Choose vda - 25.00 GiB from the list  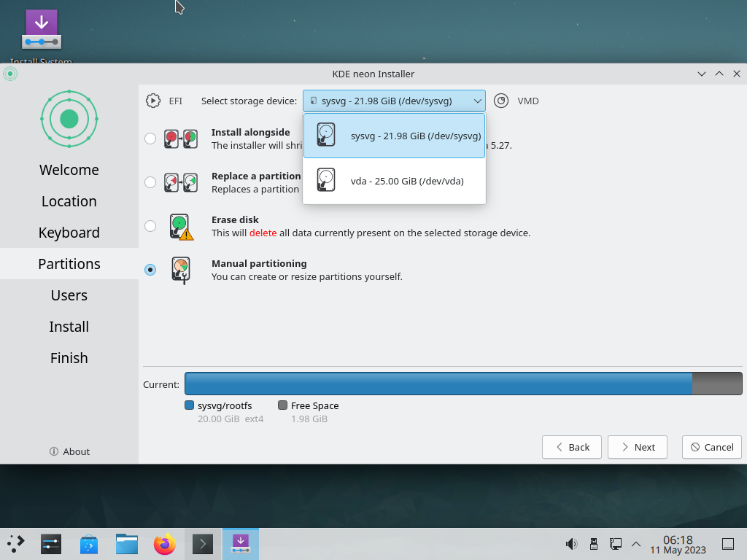click(x=394, y=181)
